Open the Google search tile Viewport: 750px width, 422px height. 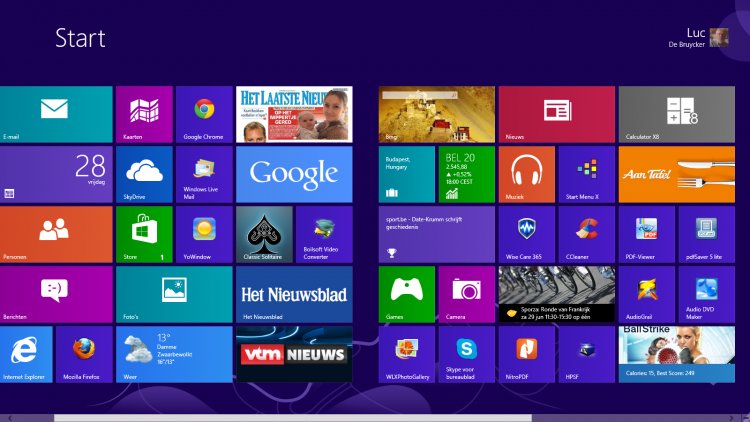[x=294, y=174]
